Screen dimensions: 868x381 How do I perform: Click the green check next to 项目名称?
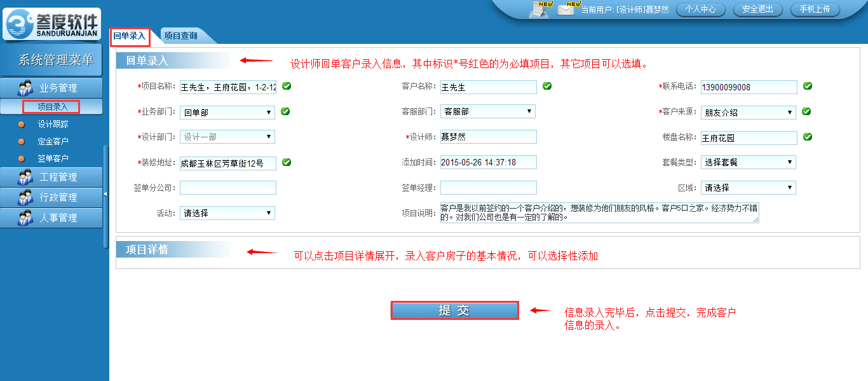click(287, 86)
